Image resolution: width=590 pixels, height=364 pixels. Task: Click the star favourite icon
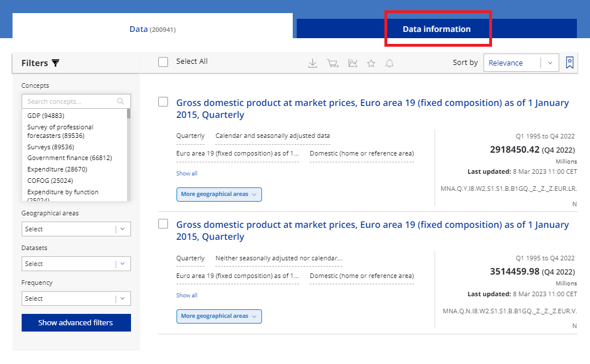coord(371,63)
